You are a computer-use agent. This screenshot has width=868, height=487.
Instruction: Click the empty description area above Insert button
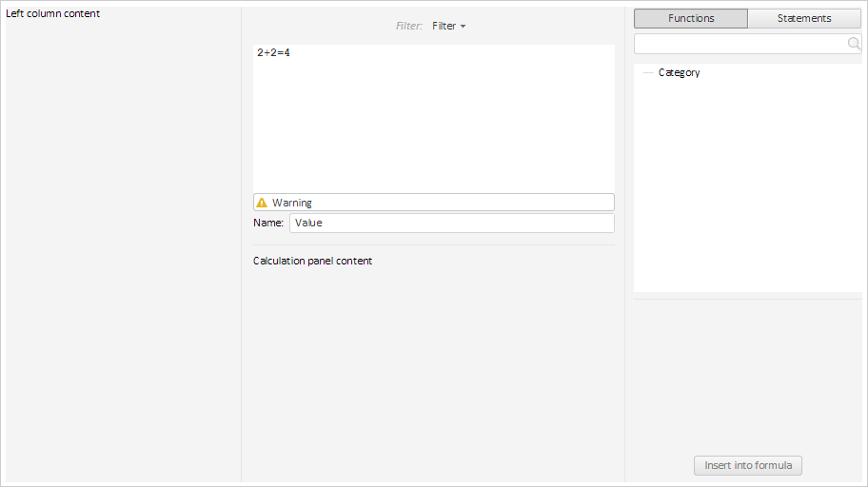pos(747,376)
